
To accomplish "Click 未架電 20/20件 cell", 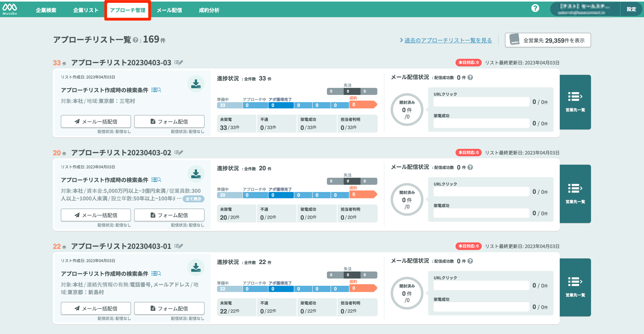I will pyautogui.click(x=237, y=214).
